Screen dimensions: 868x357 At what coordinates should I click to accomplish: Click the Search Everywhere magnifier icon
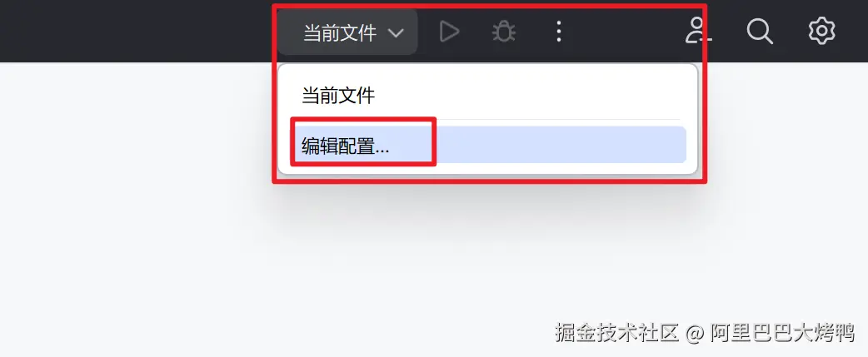760,31
